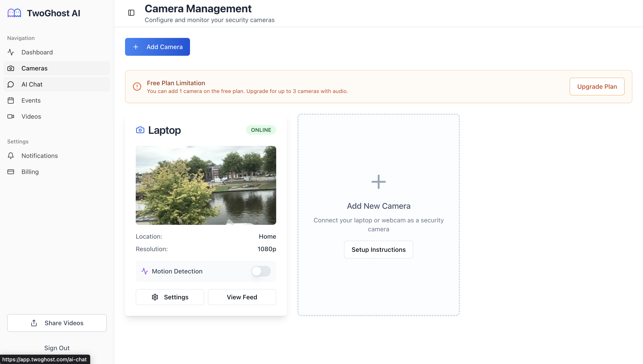Click the Notifications bell icon
This screenshot has height=364, width=643.
tap(11, 156)
